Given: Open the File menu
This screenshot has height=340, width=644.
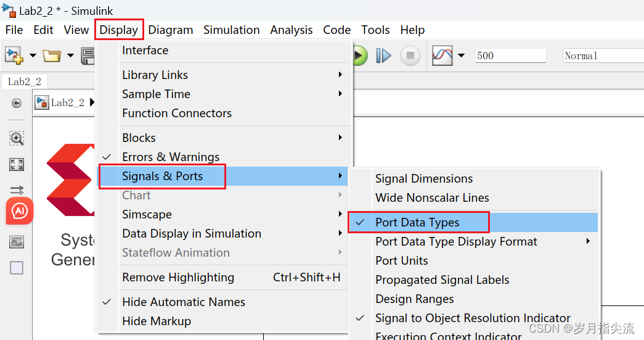Looking at the screenshot, I should [x=14, y=30].
